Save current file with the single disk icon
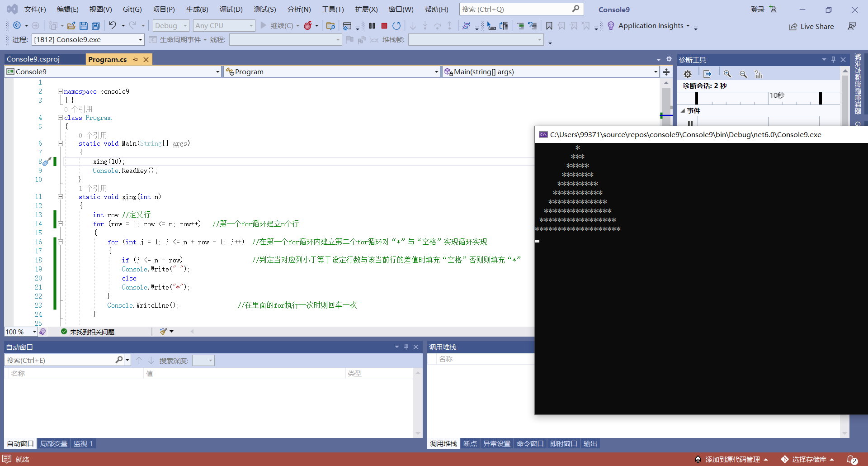Image resolution: width=868 pixels, height=466 pixels. [84, 26]
